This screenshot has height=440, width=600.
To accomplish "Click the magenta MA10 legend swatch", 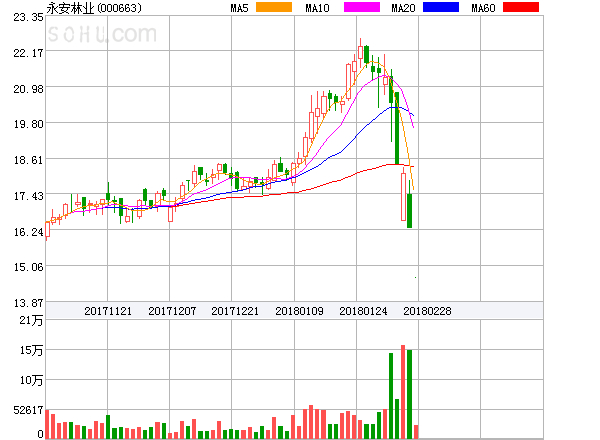I will (362, 7).
